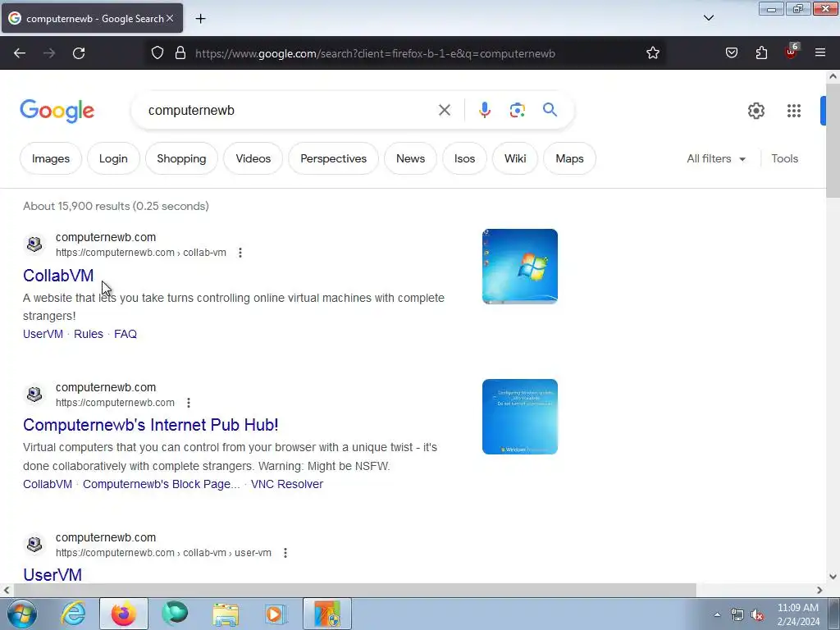Close the computernewb Google Search tab
Image resolution: width=840 pixels, height=630 pixels.
click(x=170, y=18)
